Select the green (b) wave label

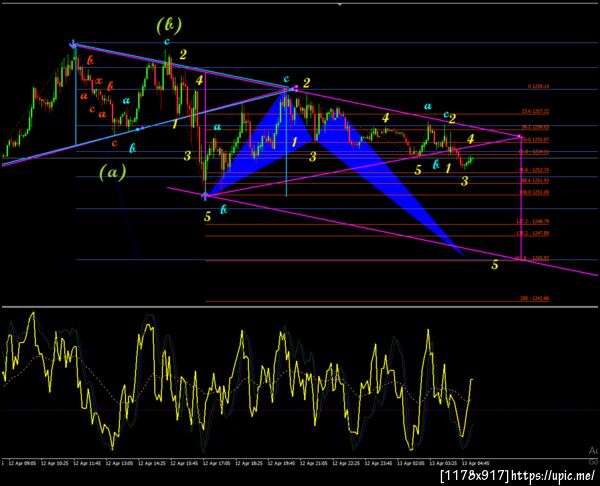point(169,25)
